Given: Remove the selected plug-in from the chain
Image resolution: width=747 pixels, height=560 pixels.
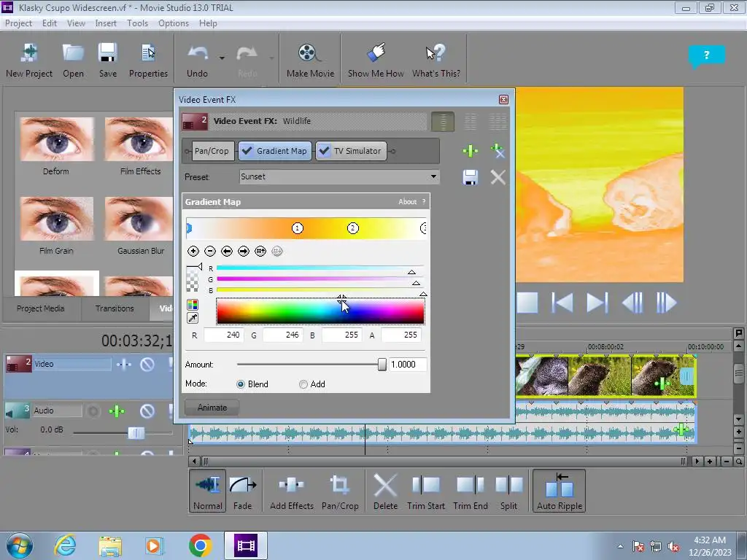Looking at the screenshot, I should click(498, 151).
